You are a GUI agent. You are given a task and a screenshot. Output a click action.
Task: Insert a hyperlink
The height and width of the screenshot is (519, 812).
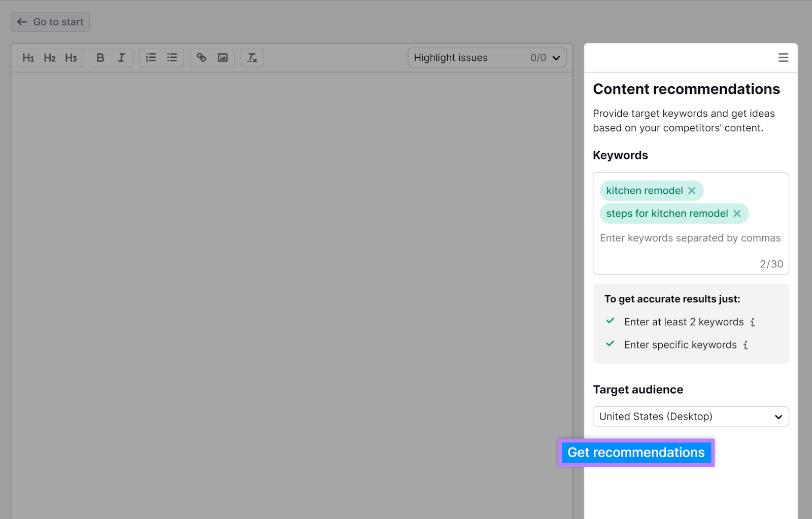click(201, 57)
